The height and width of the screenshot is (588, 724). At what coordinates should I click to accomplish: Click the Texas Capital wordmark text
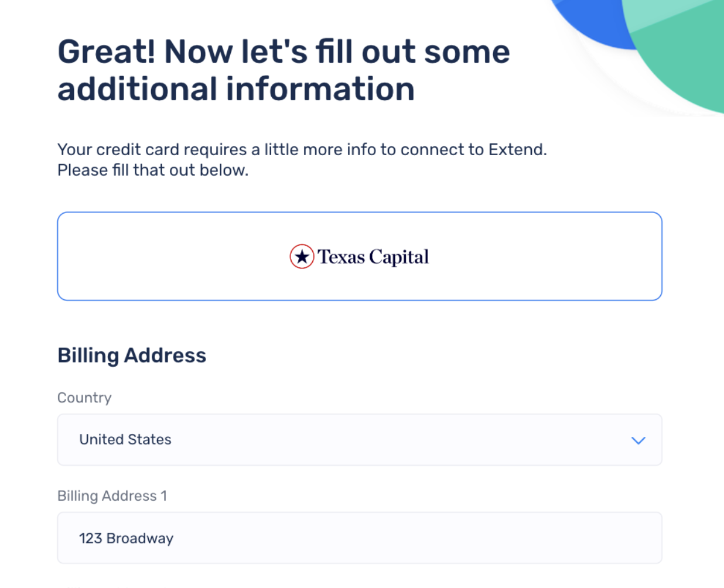point(373,257)
